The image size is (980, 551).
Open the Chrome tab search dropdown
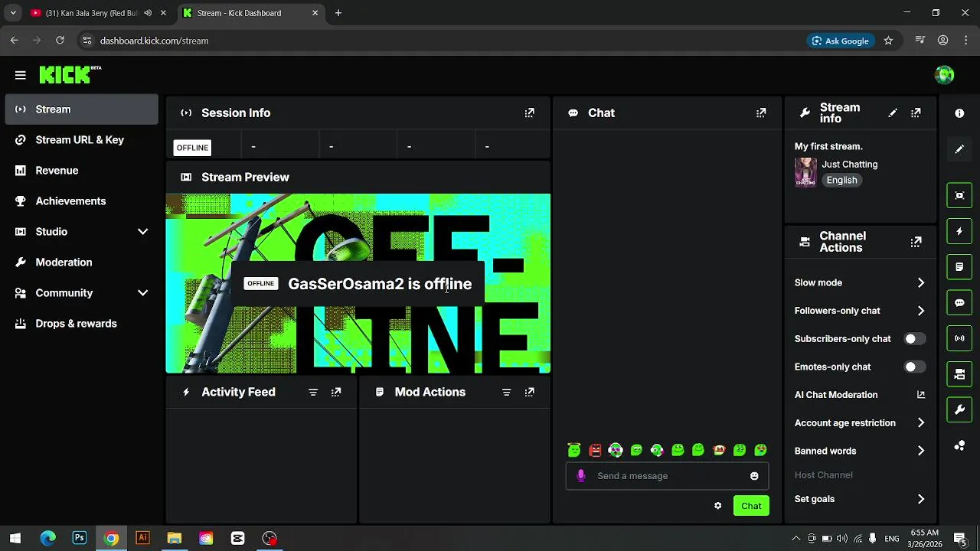[x=13, y=13]
